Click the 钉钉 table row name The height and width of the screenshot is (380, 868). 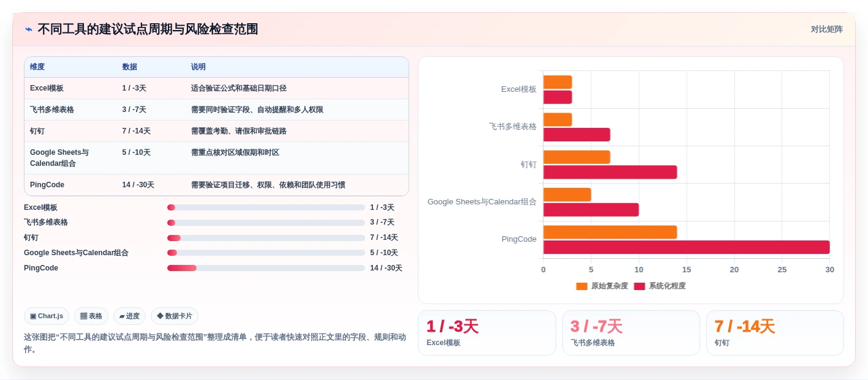(x=37, y=132)
